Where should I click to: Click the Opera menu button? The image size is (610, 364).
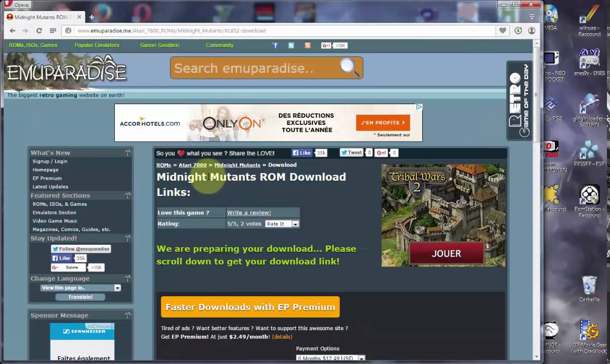tap(17, 5)
